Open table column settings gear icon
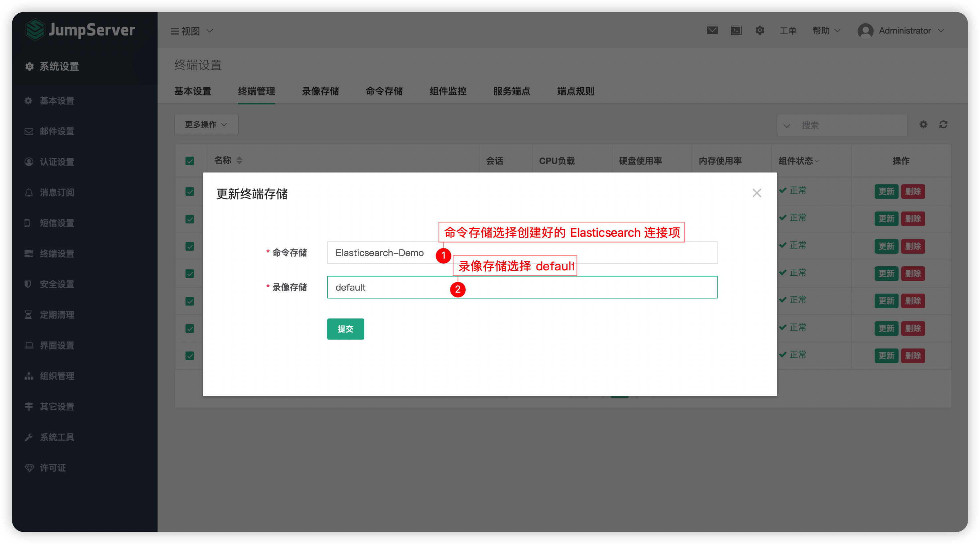The width and height of the screenshot is (980, 544). click(x=923, y=124)
